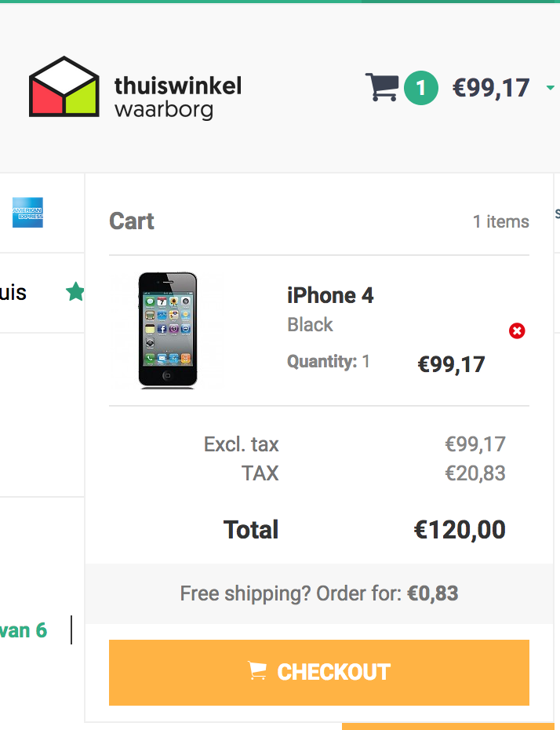Click the €99,17 cart total in header
Viewport: 560px width, 730px height.
[x=491, y=88]
